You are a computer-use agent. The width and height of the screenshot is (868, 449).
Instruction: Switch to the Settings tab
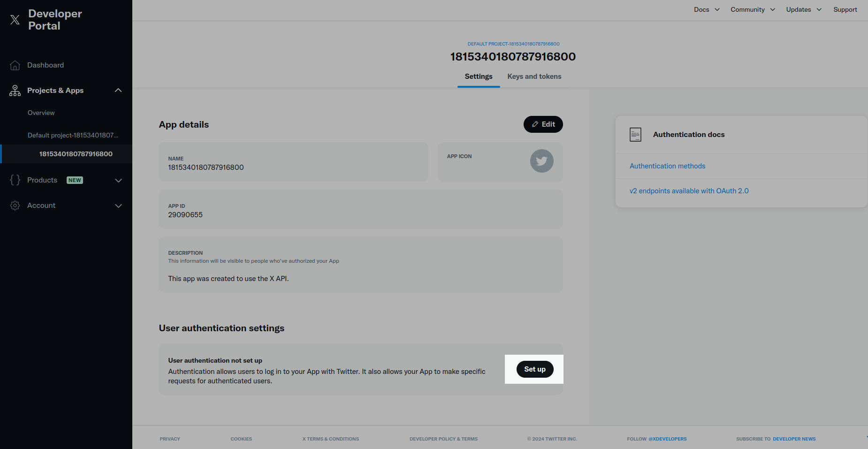tap(479, 76)
